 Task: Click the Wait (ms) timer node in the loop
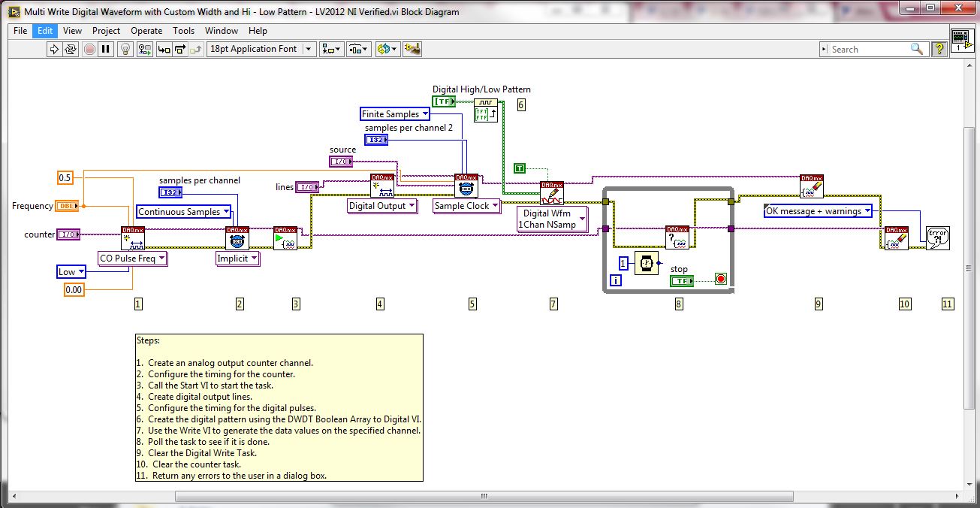tap(646, 263)
